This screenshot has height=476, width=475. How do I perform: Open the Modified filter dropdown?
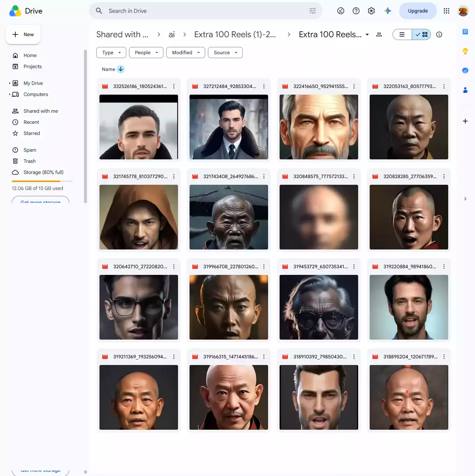186,53
